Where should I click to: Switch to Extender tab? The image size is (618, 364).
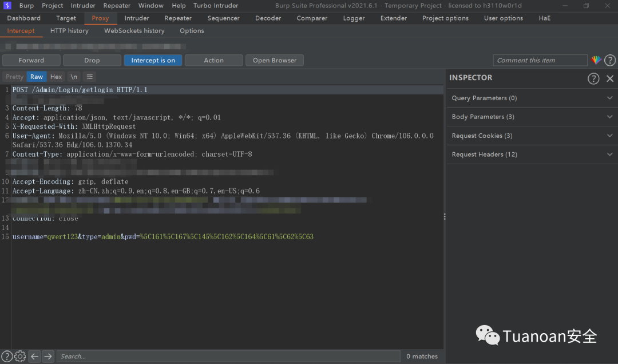393,18
